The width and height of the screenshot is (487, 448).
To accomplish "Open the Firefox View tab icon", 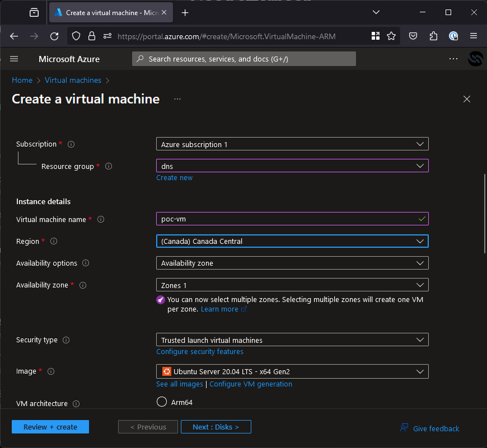I will tap(34, 13).
